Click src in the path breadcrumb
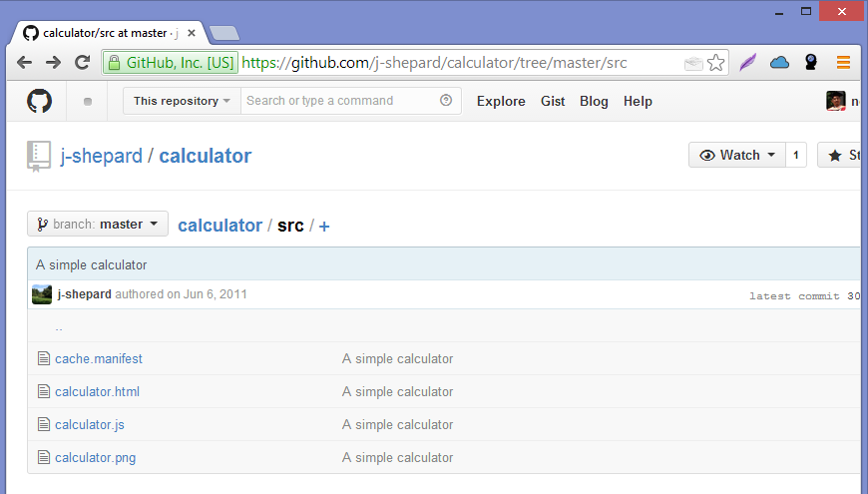 (x=290, y=226)
